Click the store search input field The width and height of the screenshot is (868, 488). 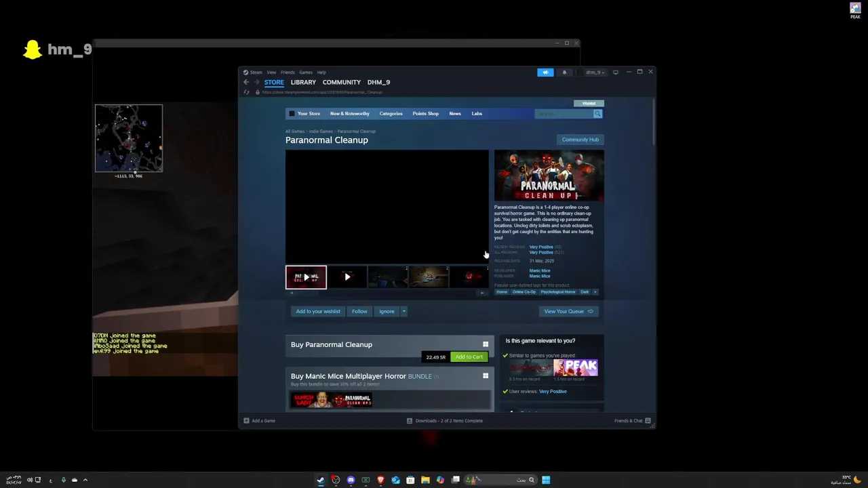(564, 114)
